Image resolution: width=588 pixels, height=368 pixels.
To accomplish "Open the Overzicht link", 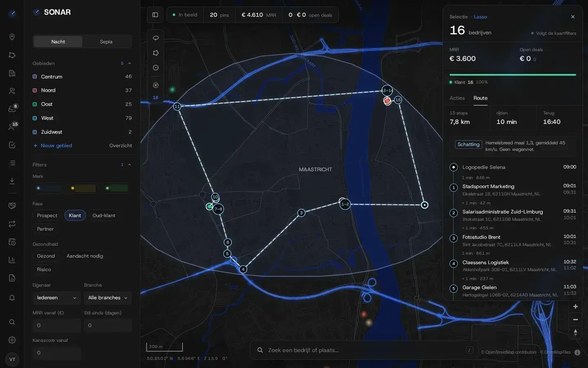I will pyautogui.click(x=120, y=146).
